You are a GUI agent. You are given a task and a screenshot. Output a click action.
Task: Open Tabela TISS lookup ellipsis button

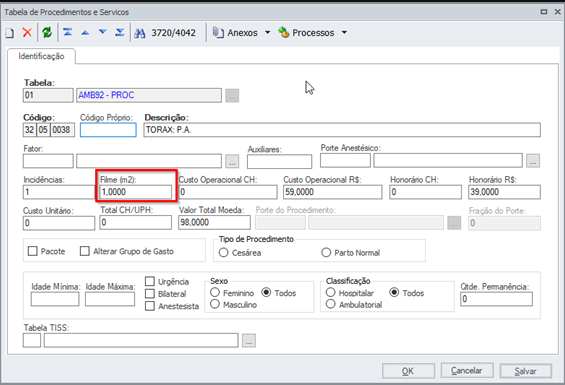click(249, 340)
